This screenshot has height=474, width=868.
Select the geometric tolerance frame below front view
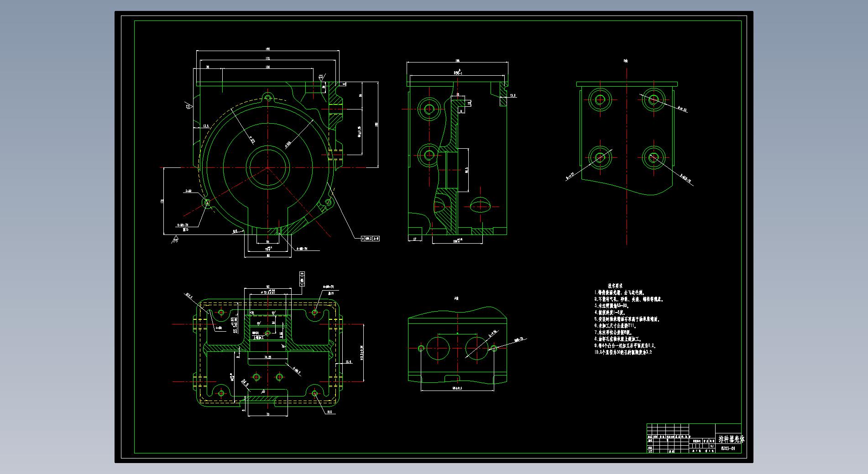[370, 238]
